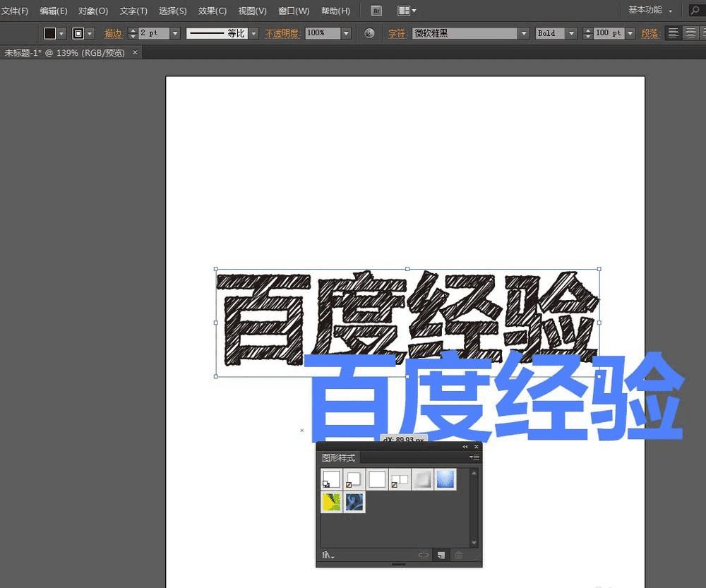Open the 效果(E) menu
Screen dimensions: 706x588
coord(213,11)
